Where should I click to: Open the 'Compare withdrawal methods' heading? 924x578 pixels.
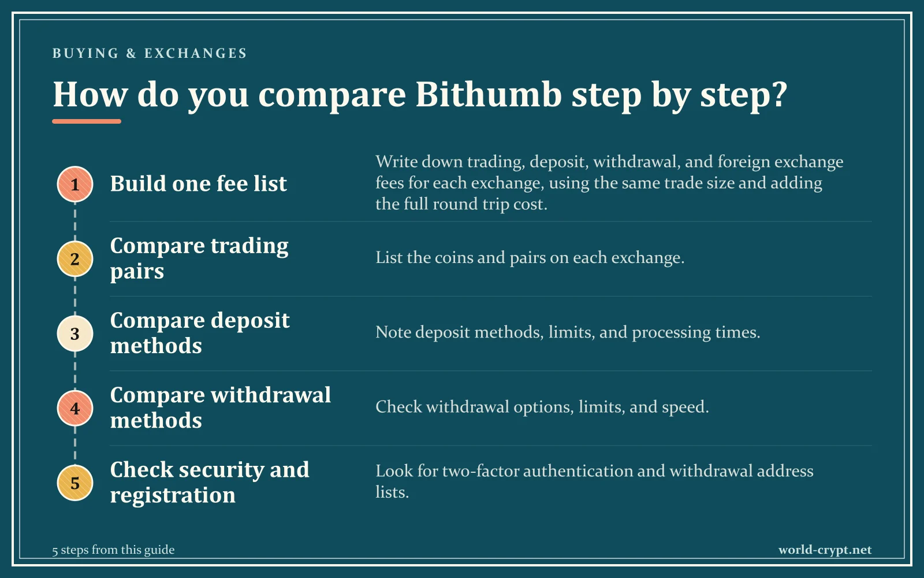point(221,407)
